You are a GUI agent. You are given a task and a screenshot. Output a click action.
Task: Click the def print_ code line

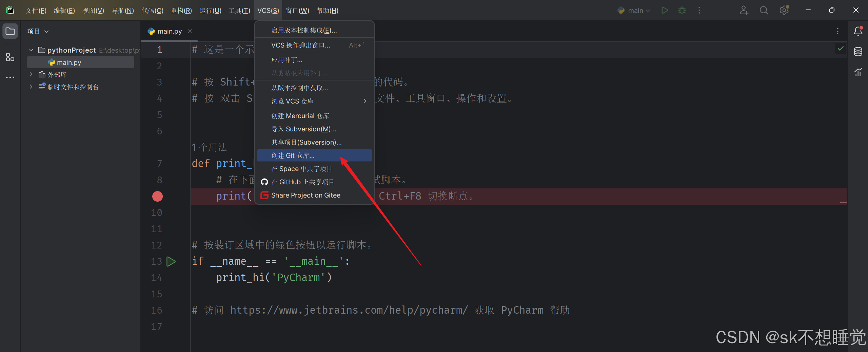(x=223, y=164)
